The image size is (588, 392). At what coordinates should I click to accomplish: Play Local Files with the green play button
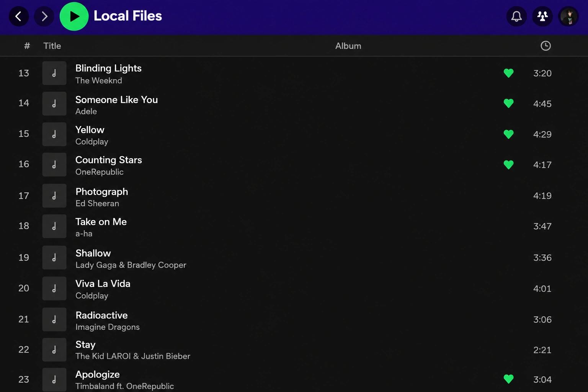pos(74,16)
